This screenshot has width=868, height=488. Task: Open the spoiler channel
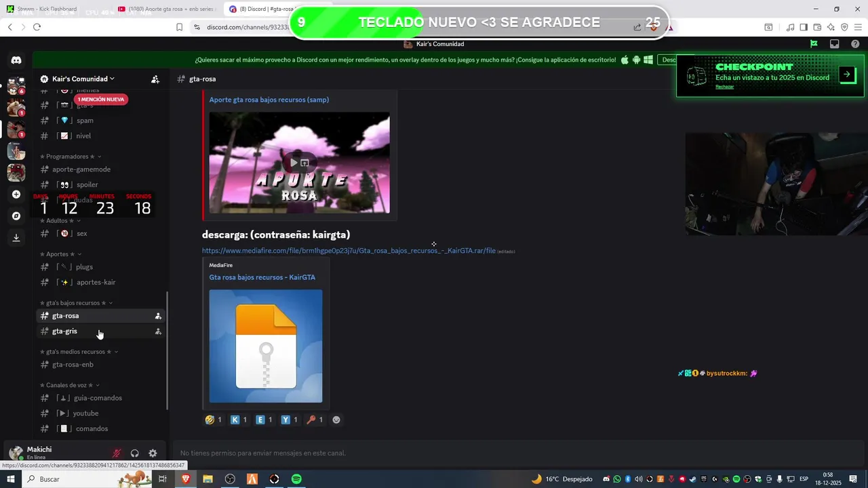100,185
